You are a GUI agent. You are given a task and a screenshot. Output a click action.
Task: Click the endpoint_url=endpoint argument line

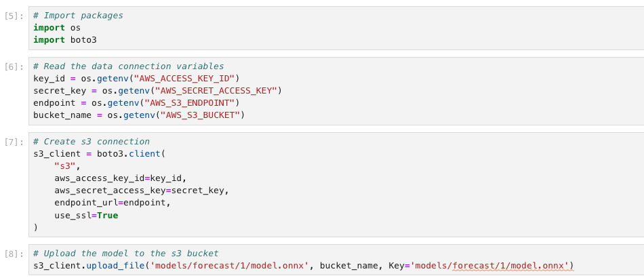coord(112,203)
